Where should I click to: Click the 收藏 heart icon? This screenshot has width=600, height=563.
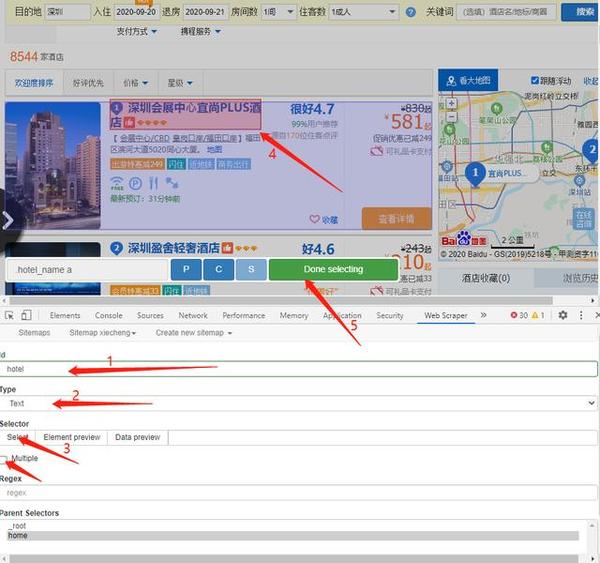click(x=314, y=219)
